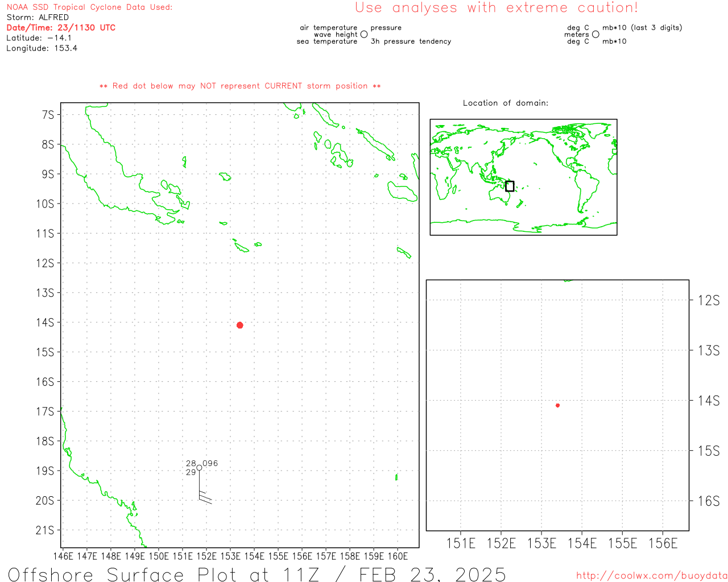Click the buoy sea temperature value 29
Viewport: 728px width, 582px height.
tap(191, 472)
